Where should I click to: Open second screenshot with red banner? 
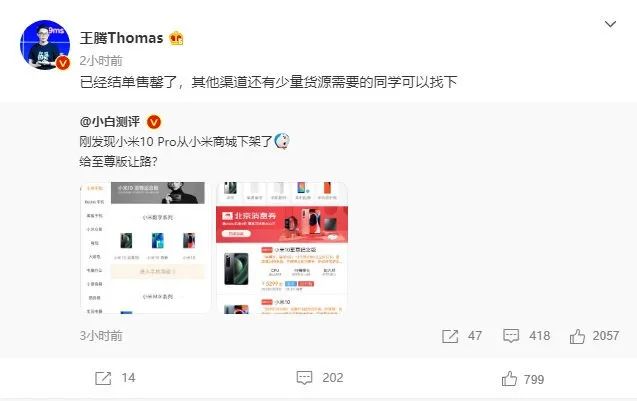282,247
